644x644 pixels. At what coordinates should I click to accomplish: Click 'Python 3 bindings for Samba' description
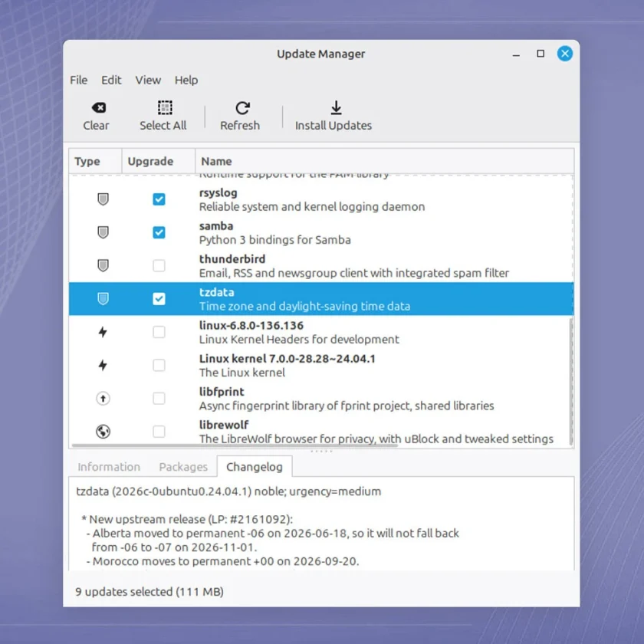[274, 240]
